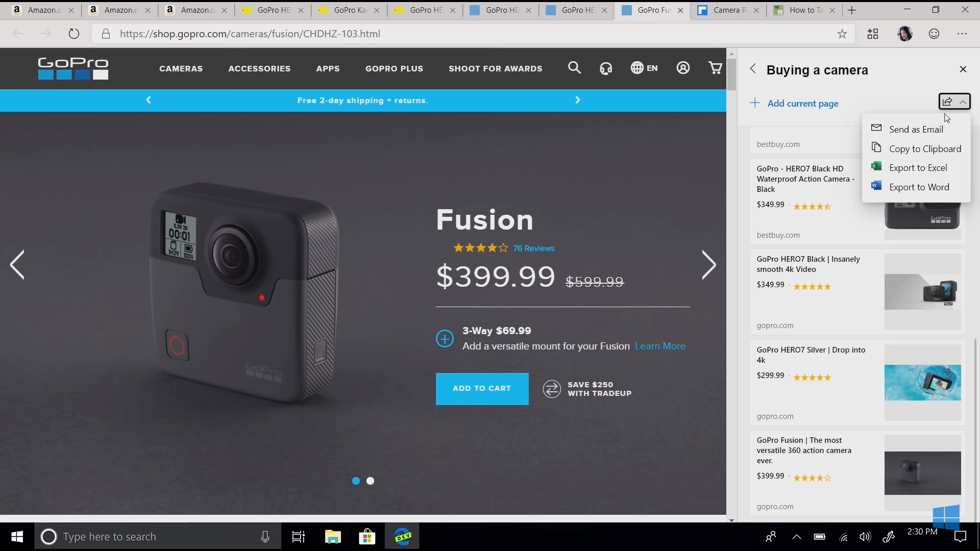The height and width of the screenshot is (551, 980).
Task: Collapse the collection share dropdown button
Action: [x=954, y=102]
